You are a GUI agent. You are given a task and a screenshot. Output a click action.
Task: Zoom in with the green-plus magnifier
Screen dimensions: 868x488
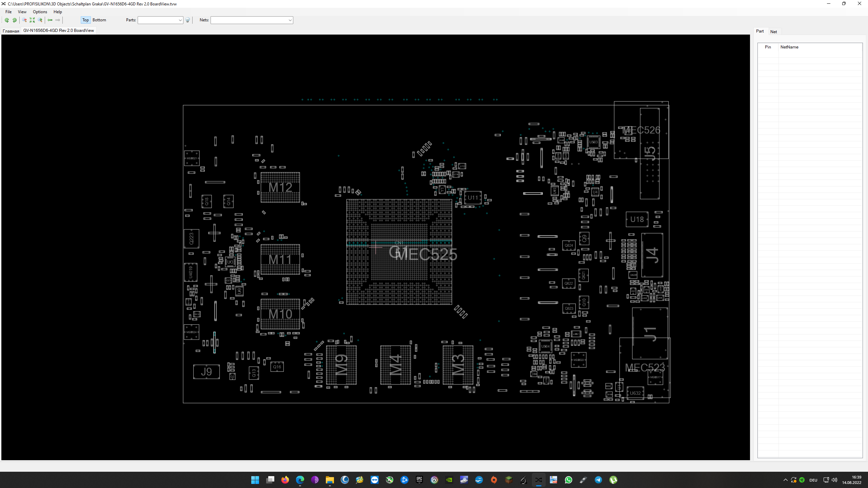tap(40, 20)
